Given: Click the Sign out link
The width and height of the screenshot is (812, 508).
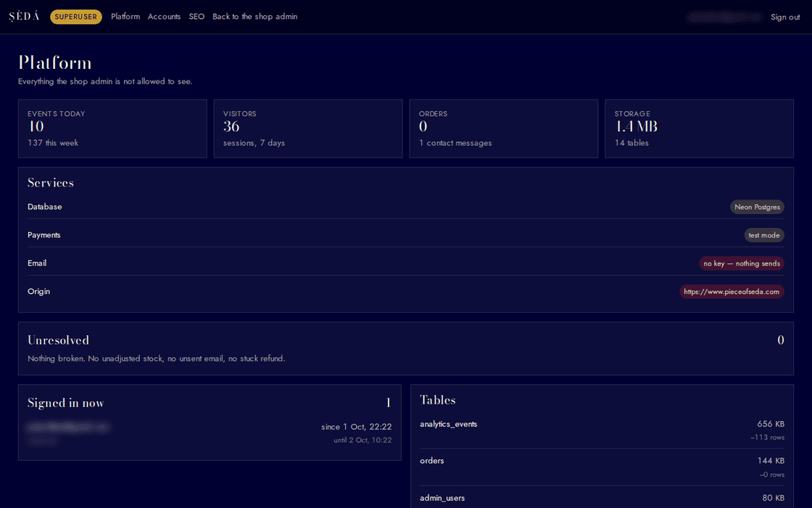Looking at the screenshot, I should (x=785, y=17).
